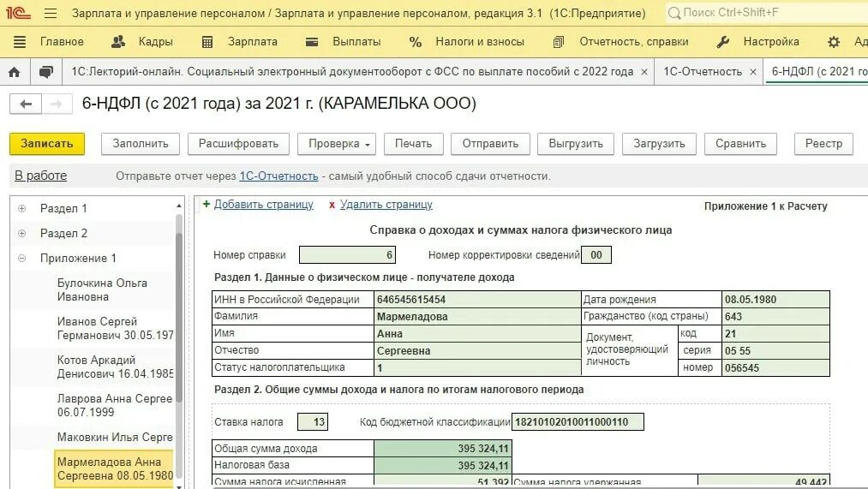Viewport: 868px width, 489px height.
Task: Select Мармеладова Анна Сергеевна tree row
Action: click(115, 468)
